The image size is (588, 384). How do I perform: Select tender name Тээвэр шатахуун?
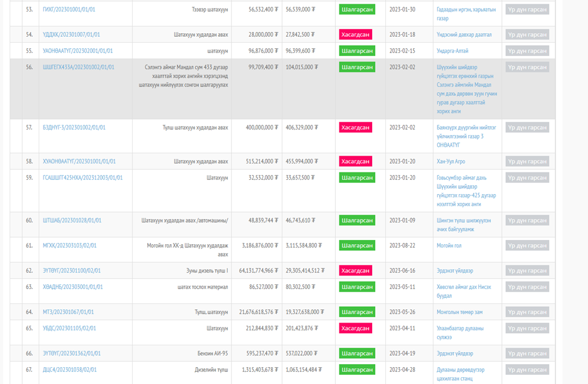point(210,10)
